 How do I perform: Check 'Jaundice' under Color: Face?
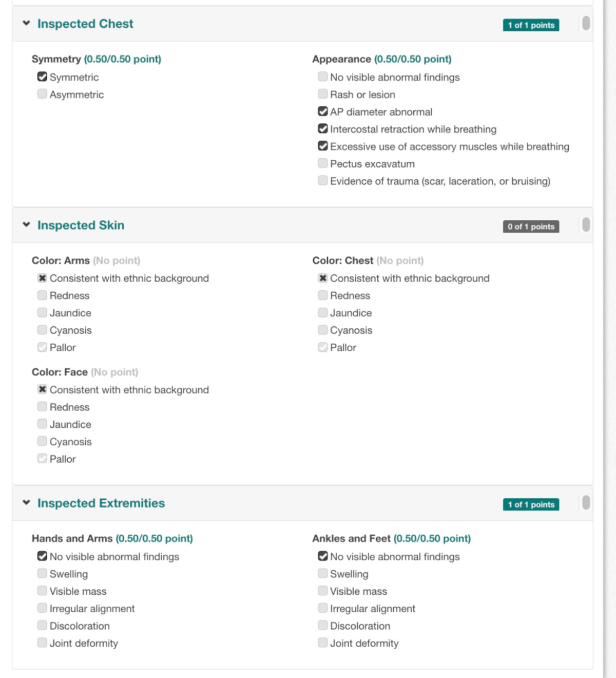42,424
